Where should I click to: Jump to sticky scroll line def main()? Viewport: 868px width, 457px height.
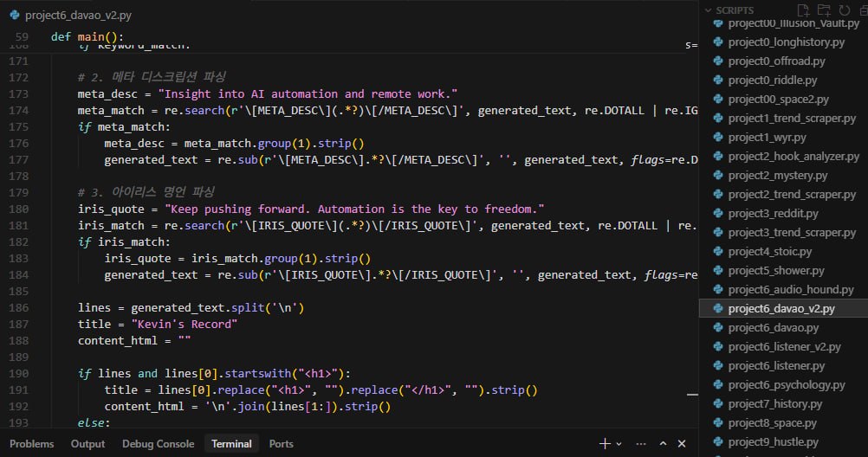pyautogui.click(x=87, y=36)
